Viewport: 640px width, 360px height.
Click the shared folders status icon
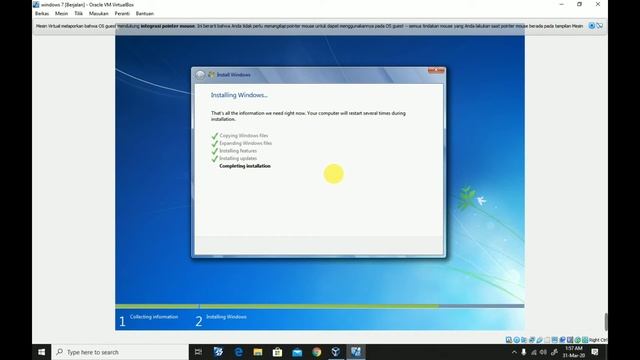click(x=547, y=340)
